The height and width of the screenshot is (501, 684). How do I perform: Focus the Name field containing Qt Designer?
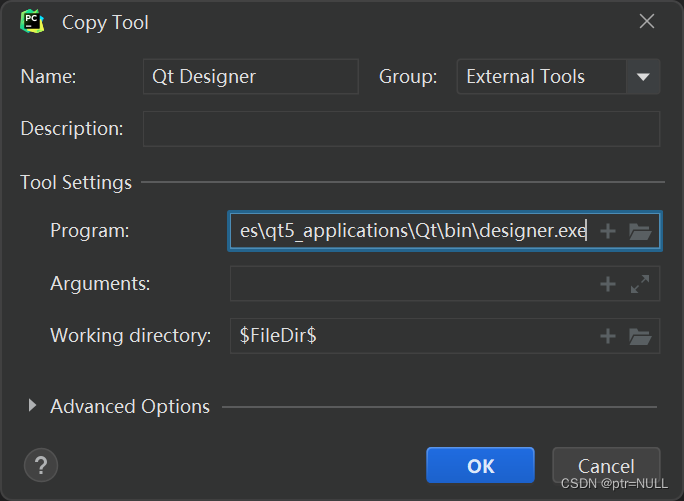tap(251, 77)
